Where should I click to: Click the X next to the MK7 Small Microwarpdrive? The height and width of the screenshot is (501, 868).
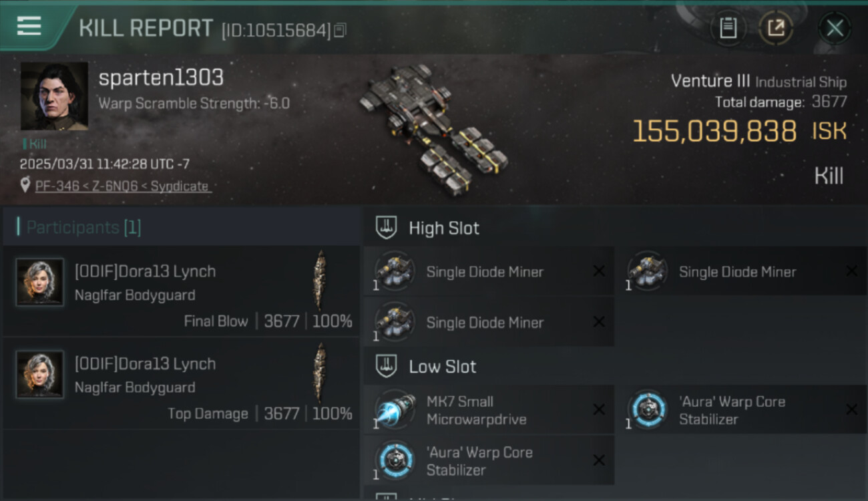coord(599,409)
